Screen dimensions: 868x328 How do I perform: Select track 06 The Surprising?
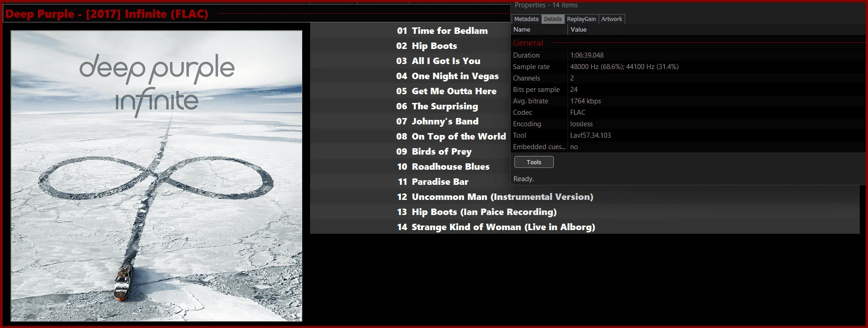437,106
